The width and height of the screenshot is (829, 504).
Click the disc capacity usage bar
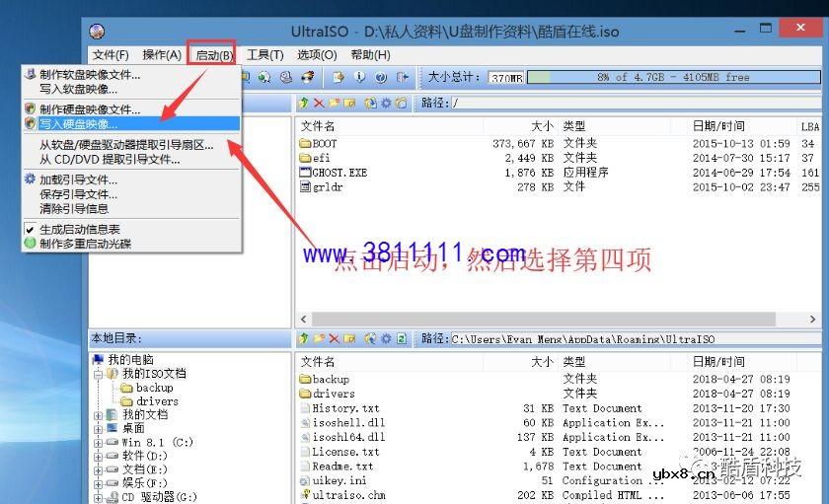[673, 77]
